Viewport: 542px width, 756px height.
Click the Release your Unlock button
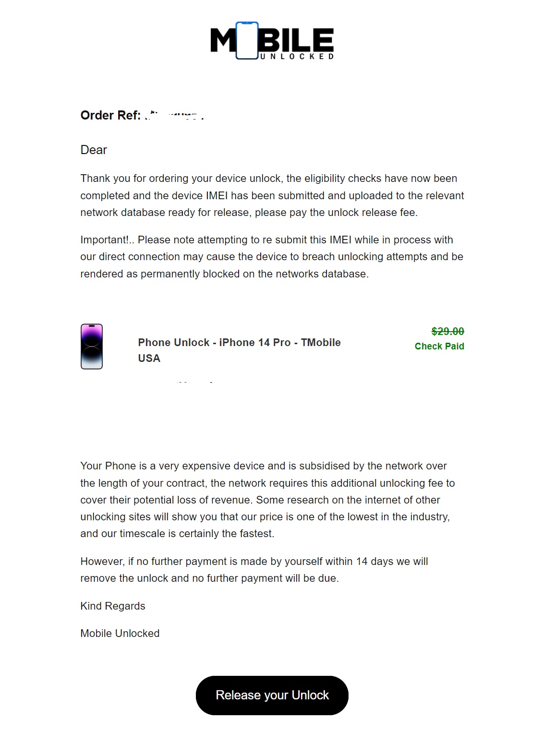click(271, 695)
